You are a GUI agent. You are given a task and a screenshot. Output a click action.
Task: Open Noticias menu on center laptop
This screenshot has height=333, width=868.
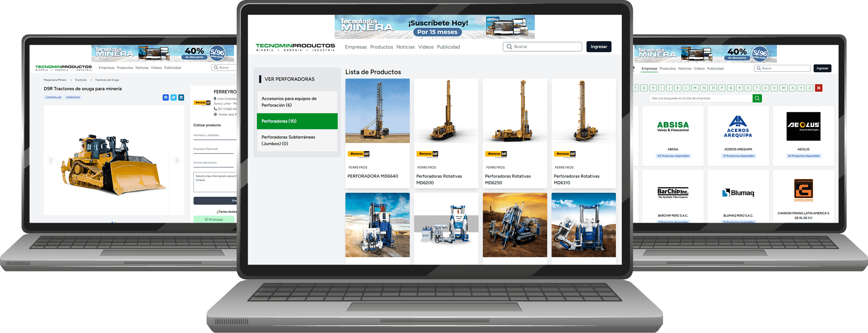[x=405, y=47]
